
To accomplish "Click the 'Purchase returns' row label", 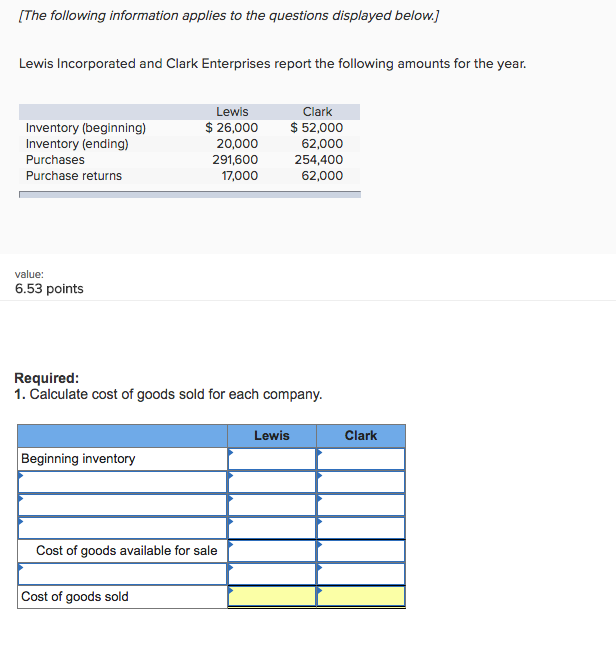I will 74,176.
